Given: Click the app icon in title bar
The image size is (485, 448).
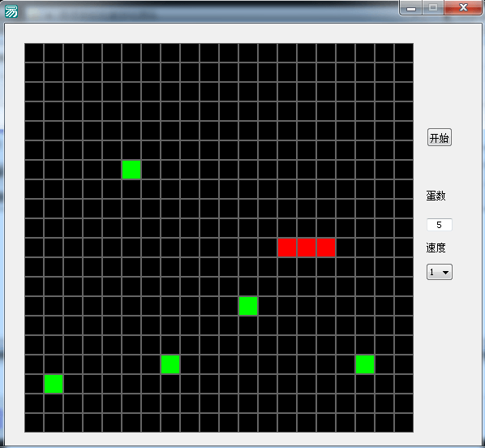Looking at the screenshot, I should (x=11, y=11).
